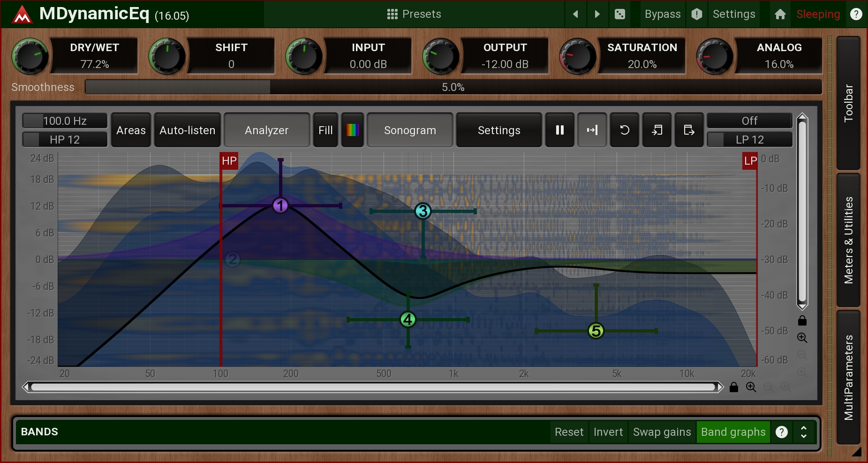Open the LP 12 slope selector
868x463 pixels.
[x=749, y=140]
